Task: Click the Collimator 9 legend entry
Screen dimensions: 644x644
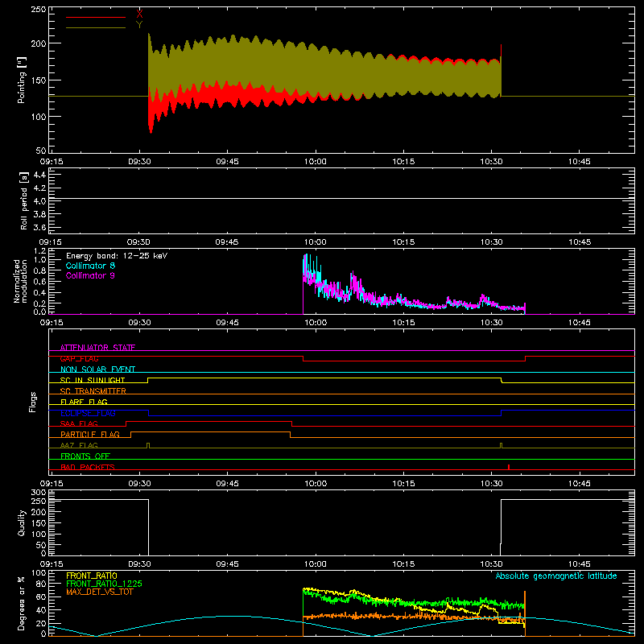Action: (x=90, y=275)
